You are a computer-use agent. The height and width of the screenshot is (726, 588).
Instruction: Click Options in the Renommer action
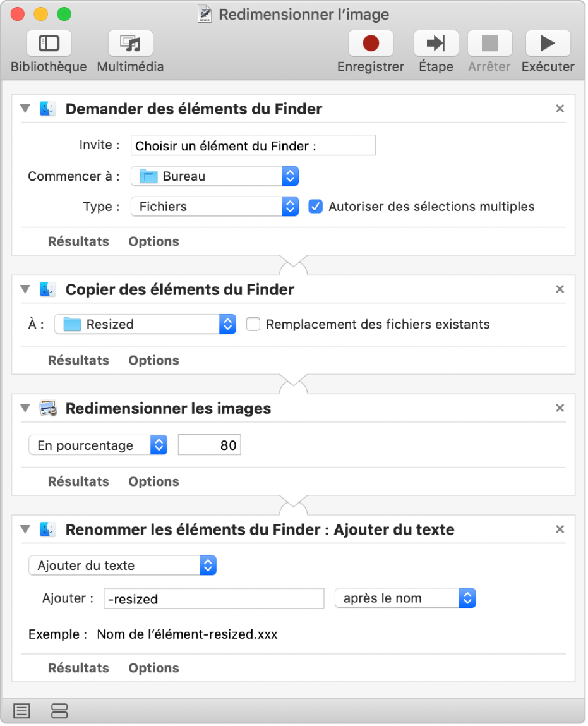point(153,668)
